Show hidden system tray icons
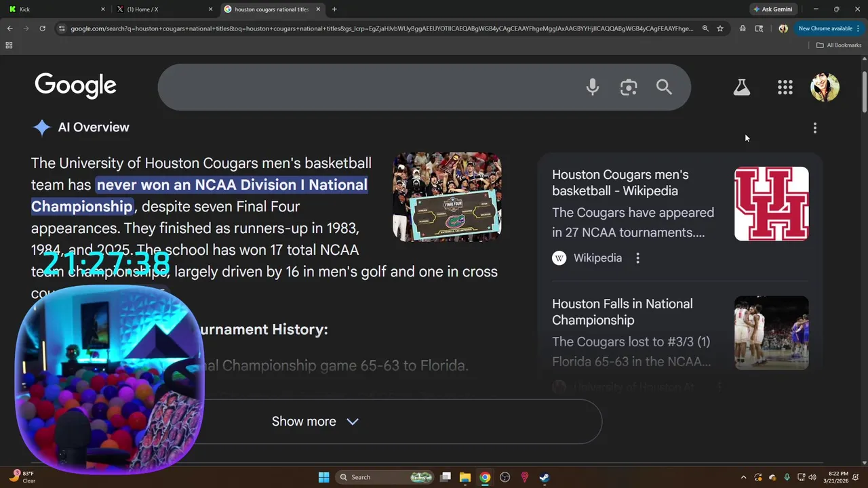Image resolution: width=868 pixels, height=488 pixels. tap(743, 477)
